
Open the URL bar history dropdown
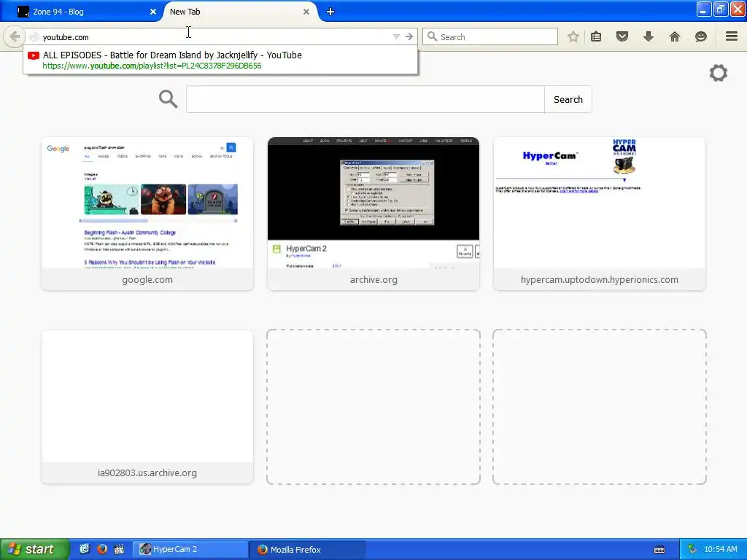click(x=396, y=36)
